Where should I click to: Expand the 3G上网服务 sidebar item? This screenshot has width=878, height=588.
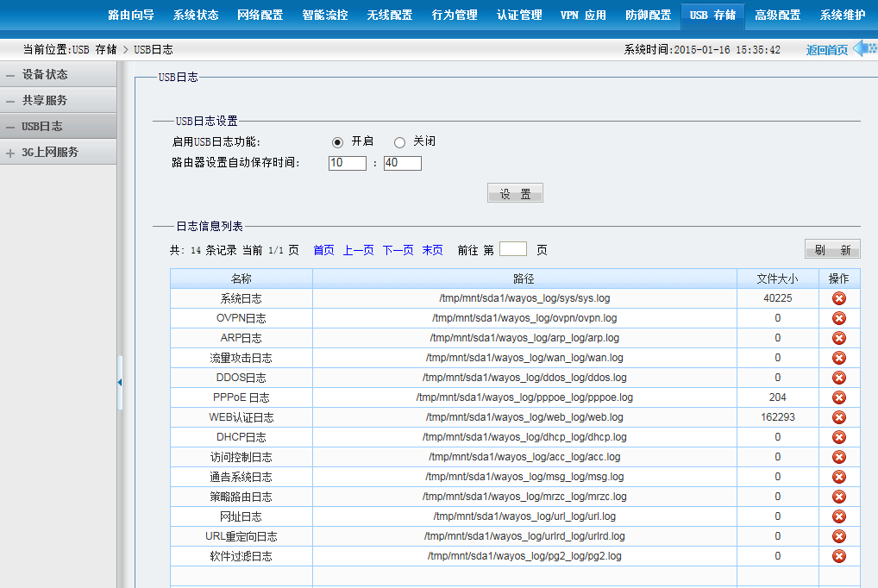(x=50, y=153)
